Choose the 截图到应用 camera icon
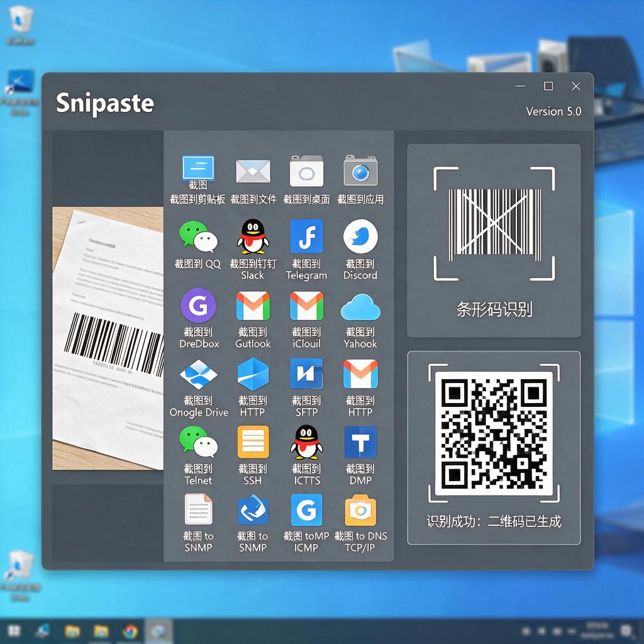Viewport: 644px width, 644px height. pyautogui.click(x=360, y=171)
